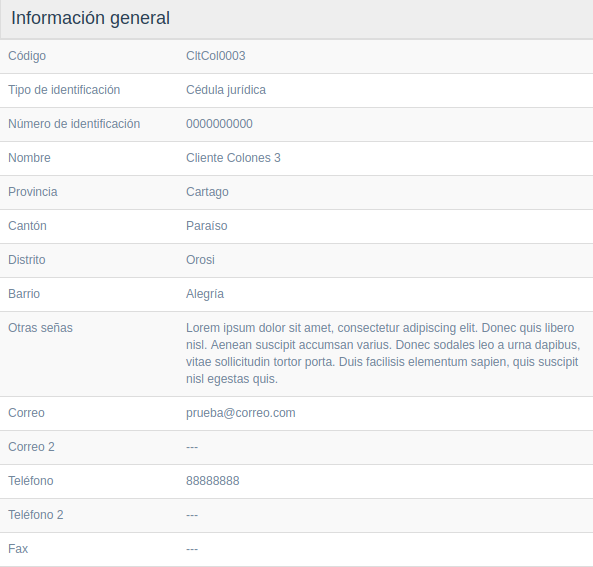
Task: Select the 'Información general' heading
Action: [90, 18]
